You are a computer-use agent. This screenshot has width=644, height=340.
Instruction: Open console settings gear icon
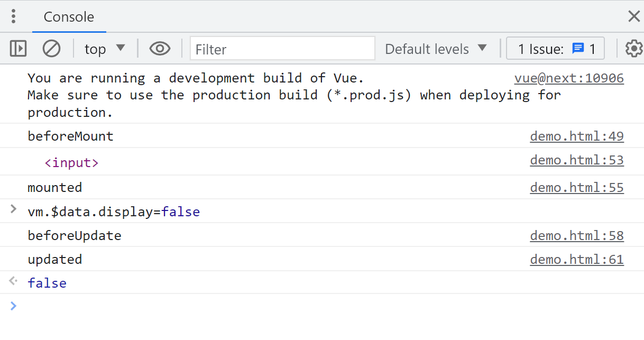(x=633, y=49)
